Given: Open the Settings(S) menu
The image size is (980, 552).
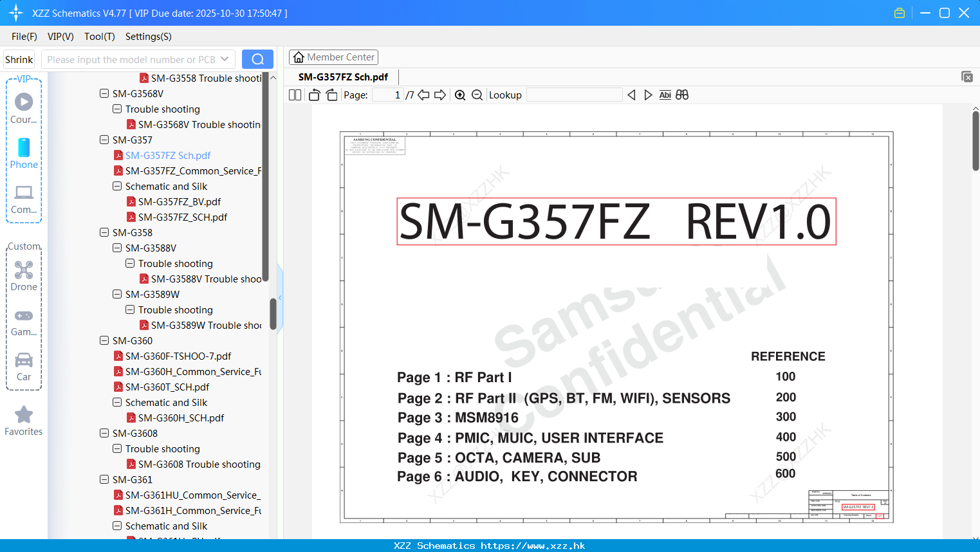Looking at the screenshot, I should click(x=149, y=37).
